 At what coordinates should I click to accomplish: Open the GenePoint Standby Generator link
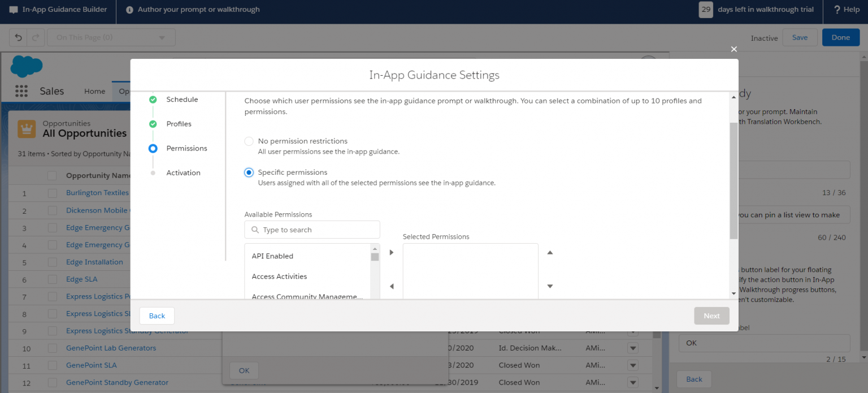pos(117,382)
